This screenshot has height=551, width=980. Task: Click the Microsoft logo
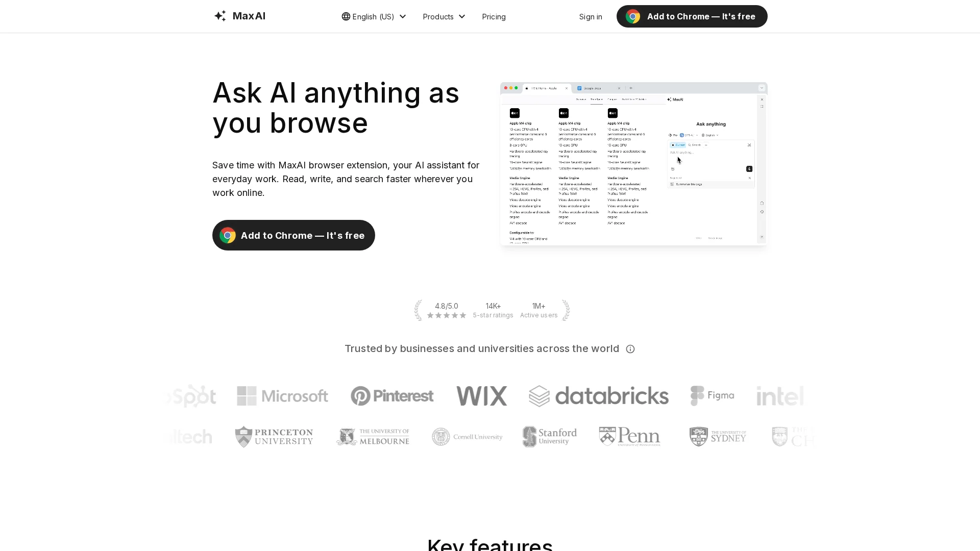pos(282,396)
